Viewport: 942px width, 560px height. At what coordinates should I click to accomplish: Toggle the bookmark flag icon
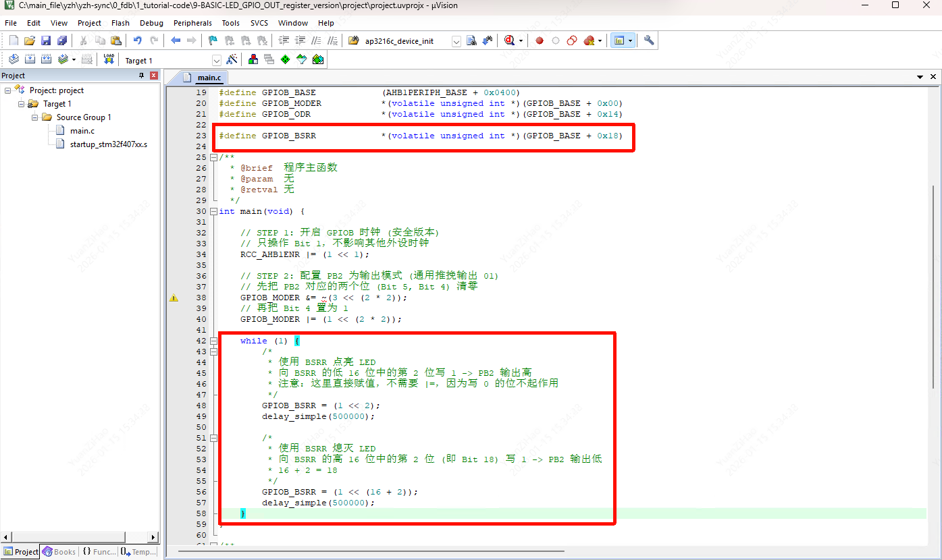click(213, 40)
